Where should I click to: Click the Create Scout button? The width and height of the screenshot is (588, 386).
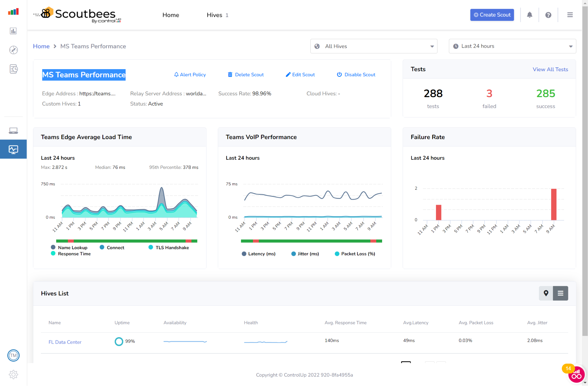coord(492,15)
